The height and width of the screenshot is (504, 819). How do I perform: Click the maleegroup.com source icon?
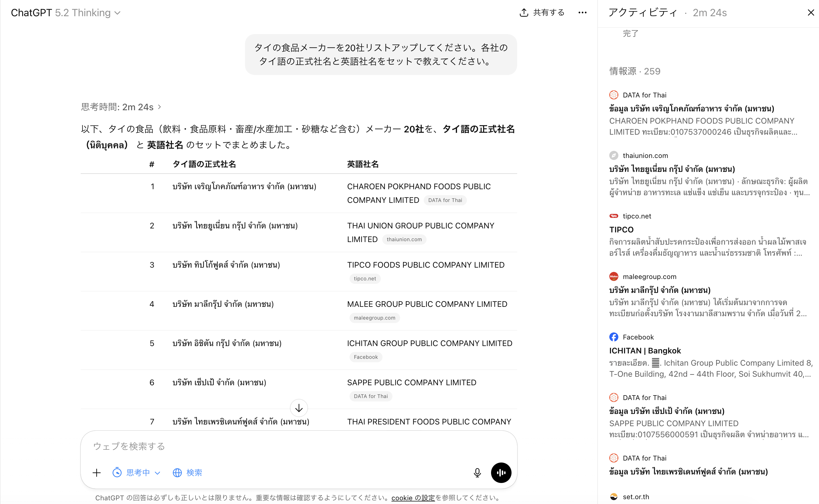click(614, 276)
